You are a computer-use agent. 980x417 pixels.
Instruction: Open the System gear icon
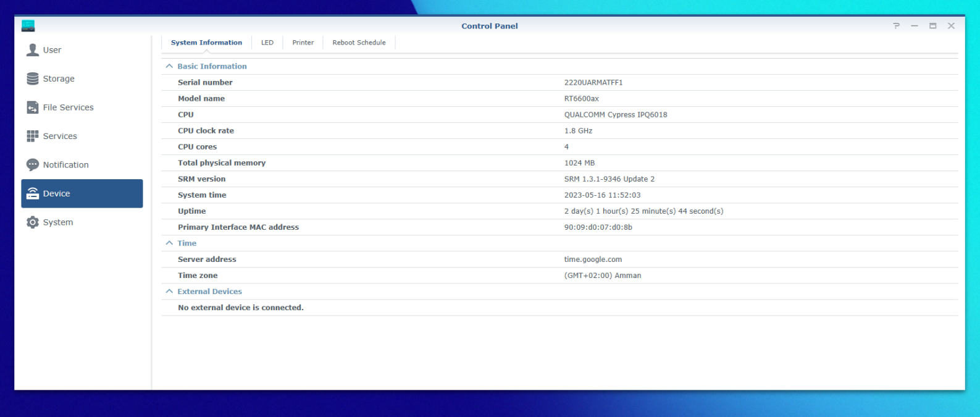coord(33,222)
